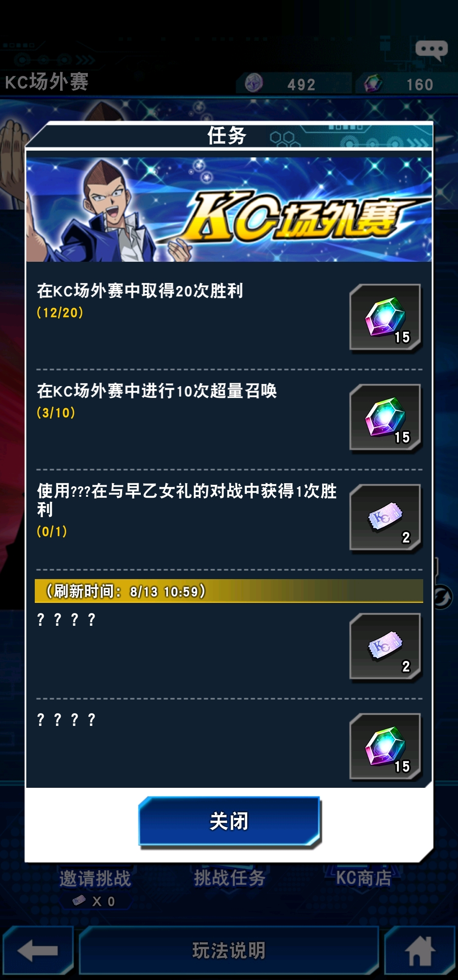458x980 pixels.
Task: Tap the gem reward for Xyz summon mission
Action: point(385,418)
